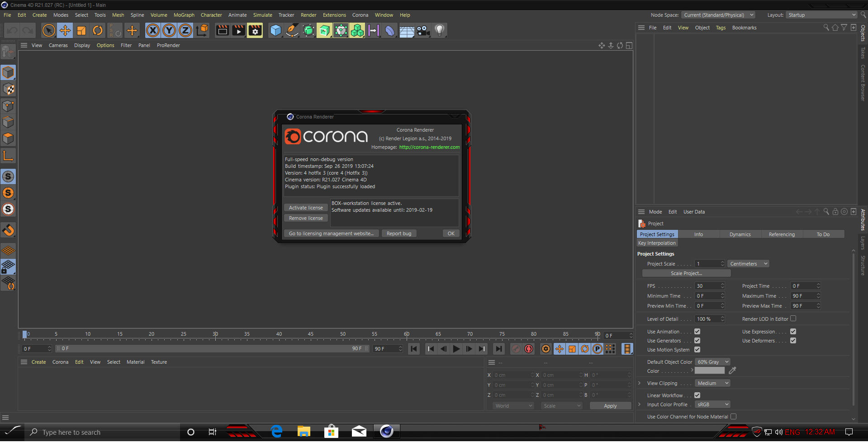The image size is (868, 442).
Task: Enable Render LOD in Editor checkbox
Action: (x=793, y=318)
